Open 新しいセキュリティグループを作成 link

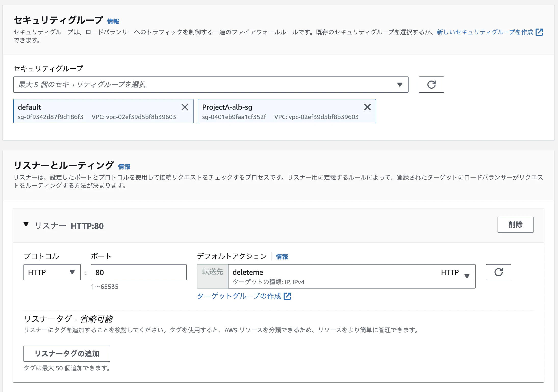(485, 32)
